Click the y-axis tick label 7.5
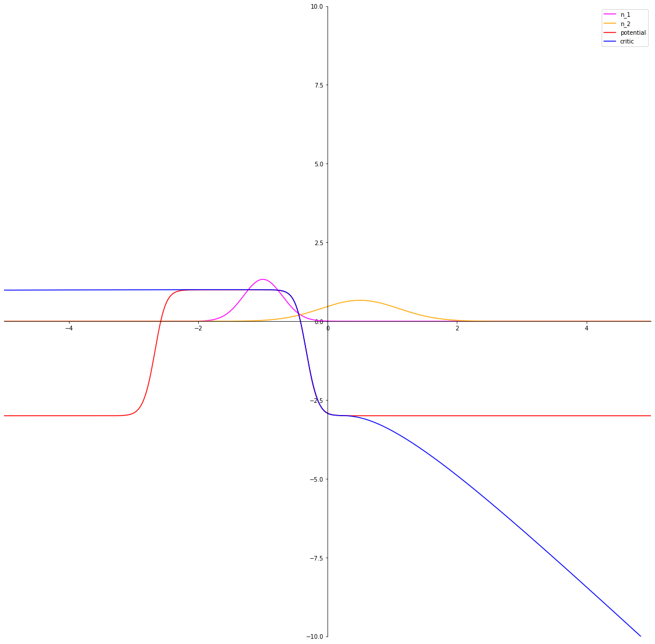This screenshot has width=655, height=644. pos(319,85)
